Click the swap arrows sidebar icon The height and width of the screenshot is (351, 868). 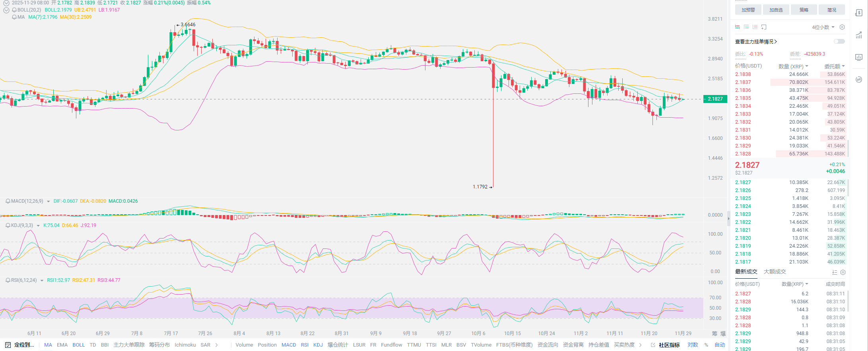click(859, 80)
